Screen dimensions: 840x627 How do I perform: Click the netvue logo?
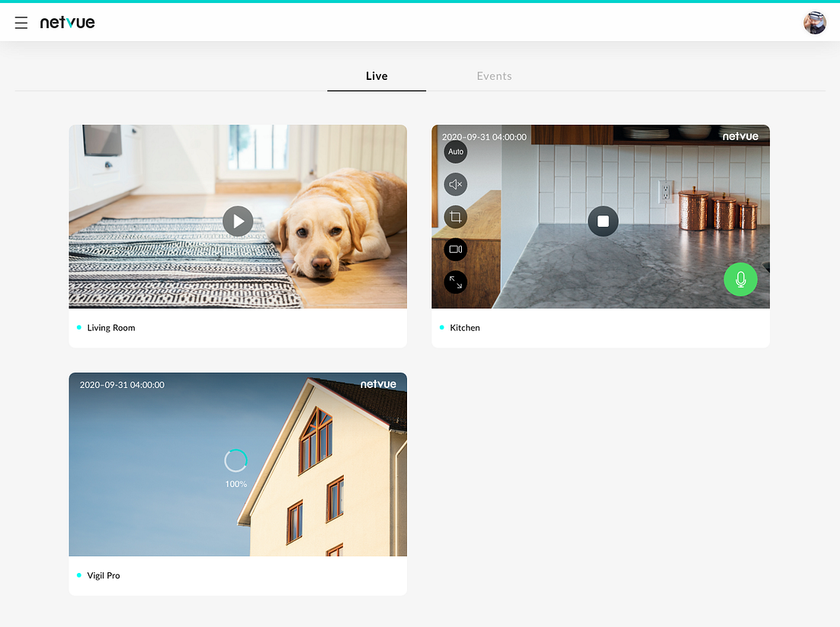(x=68, y=22)
